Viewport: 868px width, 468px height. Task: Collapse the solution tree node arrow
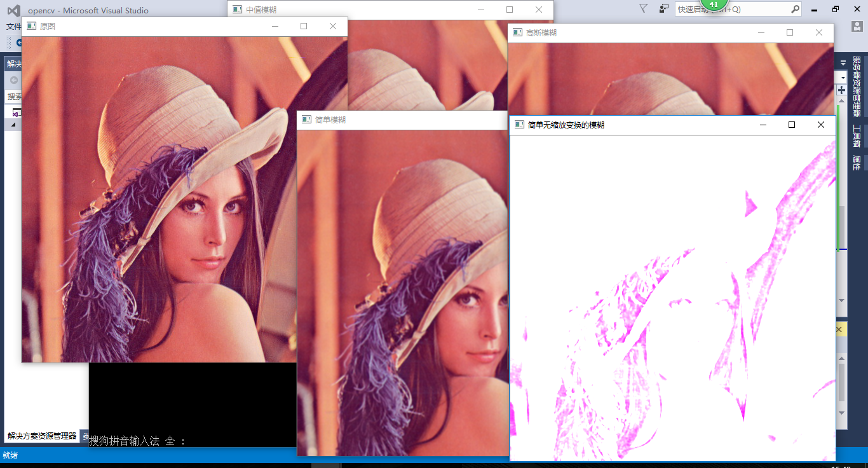point(13,125)
